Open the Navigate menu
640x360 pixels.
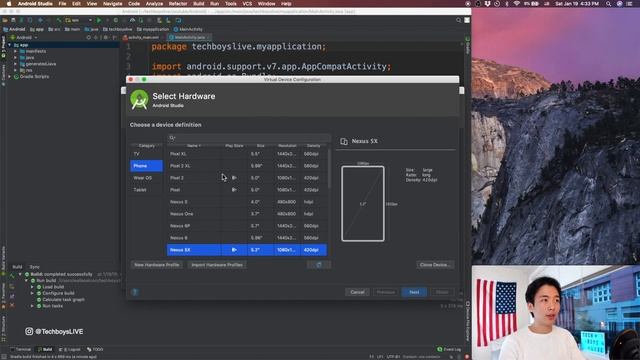click(112, 4)
